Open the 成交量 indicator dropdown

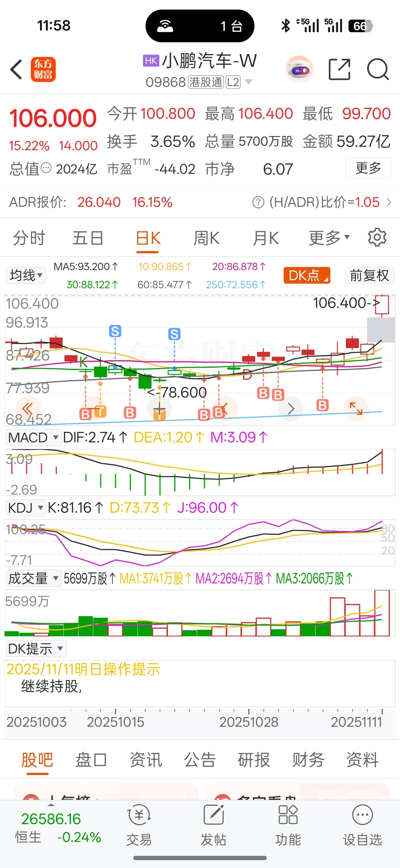34,578
